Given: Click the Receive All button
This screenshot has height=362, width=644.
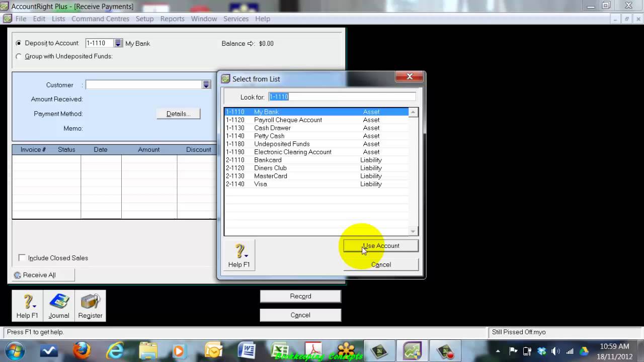Looking at the screenshot, I should (x=43, y=275).
